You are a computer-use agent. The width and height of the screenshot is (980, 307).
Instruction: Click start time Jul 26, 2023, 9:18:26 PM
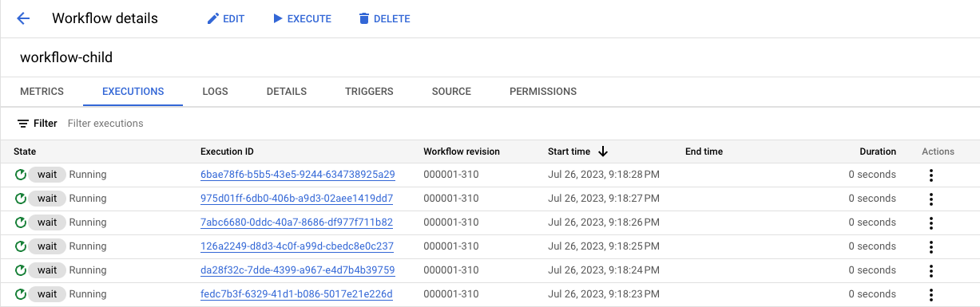[604, 222]
